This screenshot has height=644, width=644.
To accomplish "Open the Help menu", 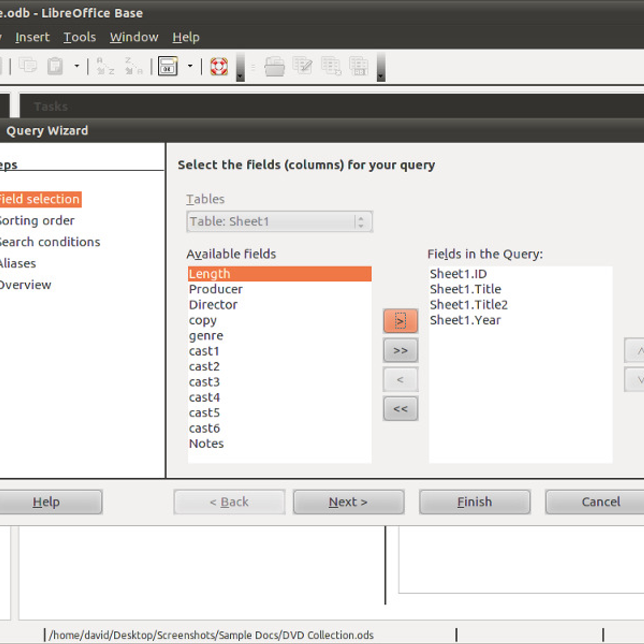I will [186, 37].
